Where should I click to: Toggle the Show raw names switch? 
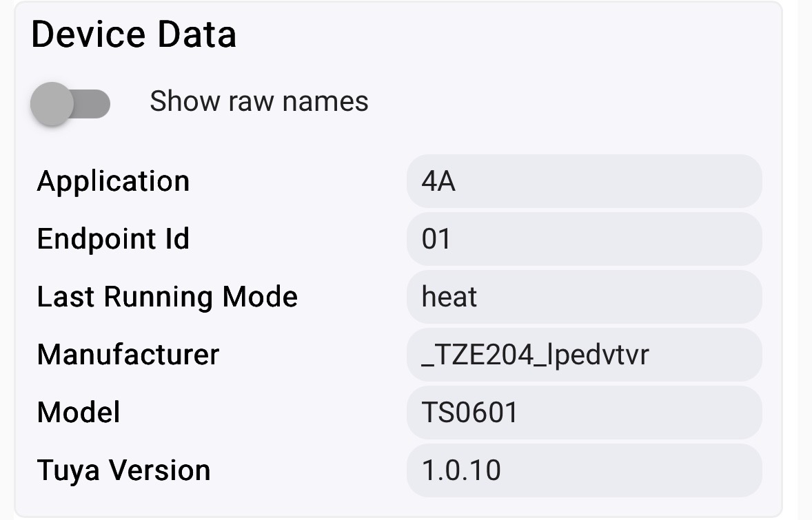point(70,103)
